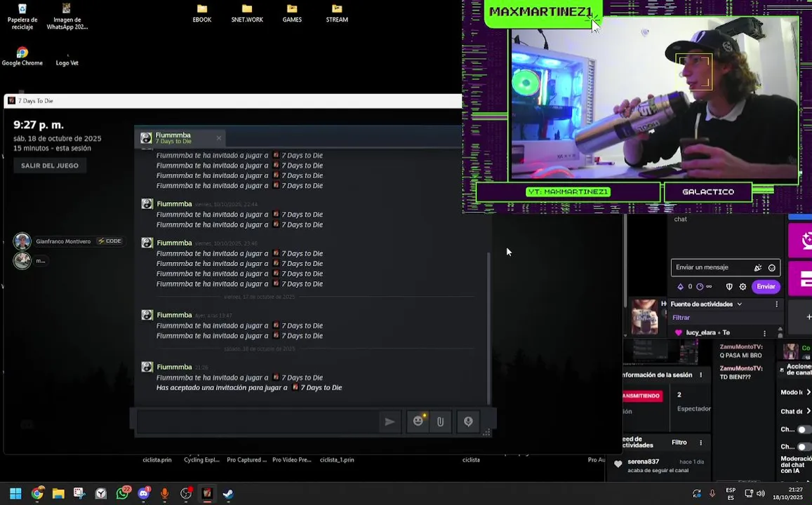Click Filtro in Feed de actividades
The image size is (812, 505).
tap(679, 443)
